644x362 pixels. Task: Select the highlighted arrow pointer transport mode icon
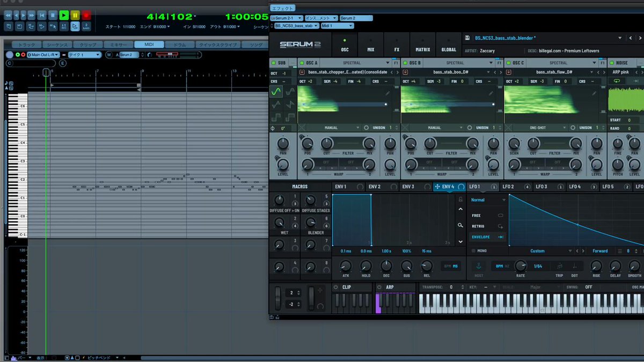coord(75,26)
